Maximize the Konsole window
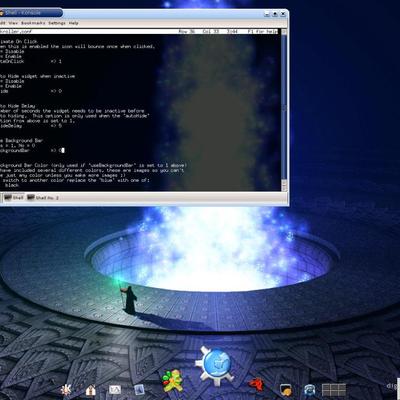Image resolution: width=400 pixels, height=400 pixels. [x=275, y=14]
